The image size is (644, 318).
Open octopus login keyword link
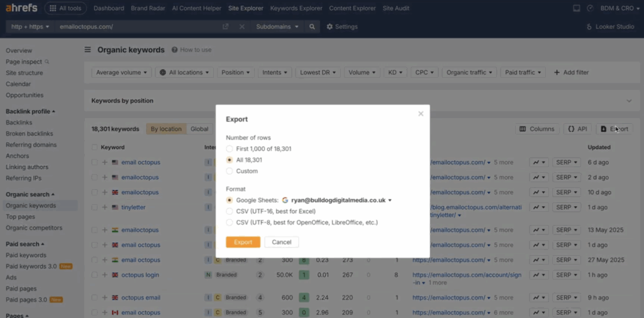pos(140,275)
